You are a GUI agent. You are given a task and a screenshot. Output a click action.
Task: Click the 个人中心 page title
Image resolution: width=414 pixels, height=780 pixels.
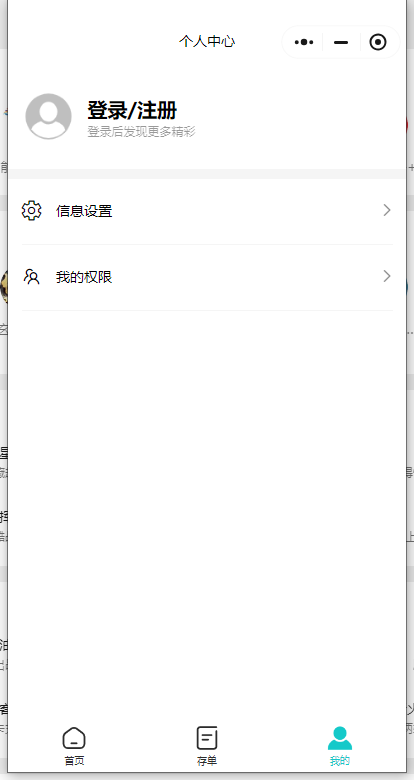207,41
